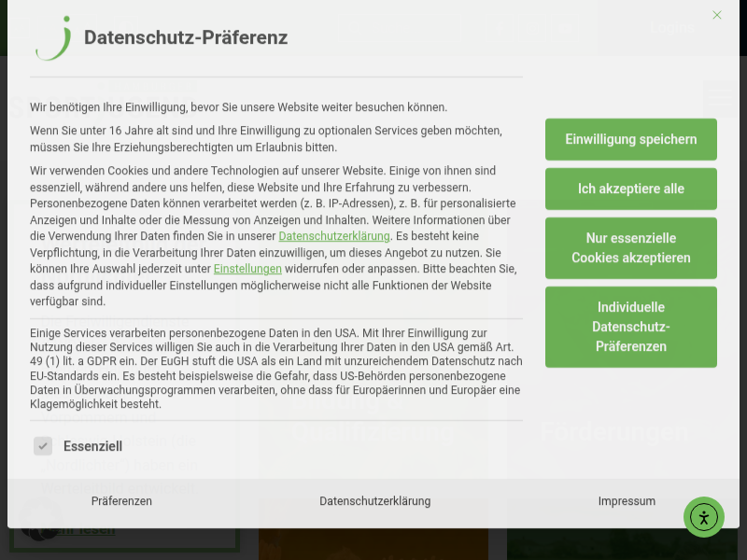Open Datenschutzerklärung in the dialog footer
The height and width of the screenshot is (560, 747).
(374, 501)
